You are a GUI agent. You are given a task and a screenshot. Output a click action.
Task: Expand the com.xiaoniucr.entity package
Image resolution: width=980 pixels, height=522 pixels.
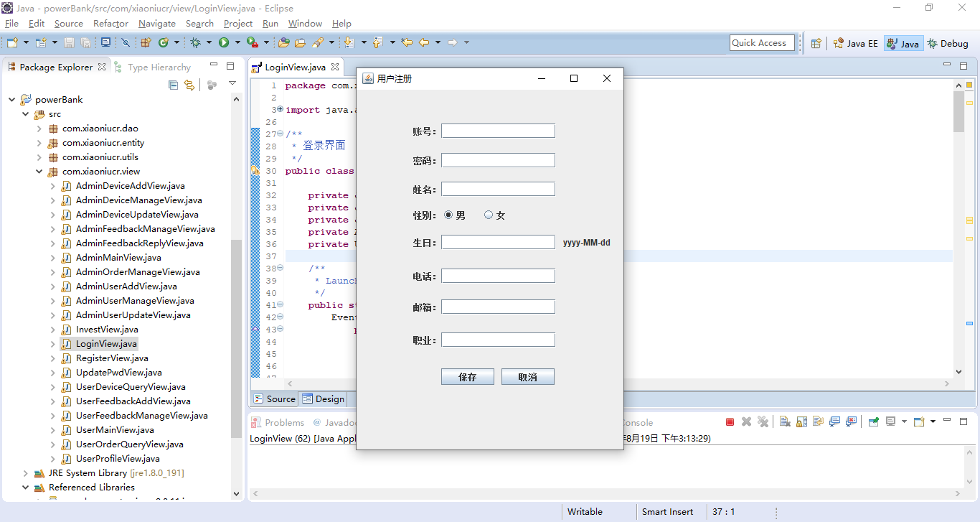click(39, 143)
